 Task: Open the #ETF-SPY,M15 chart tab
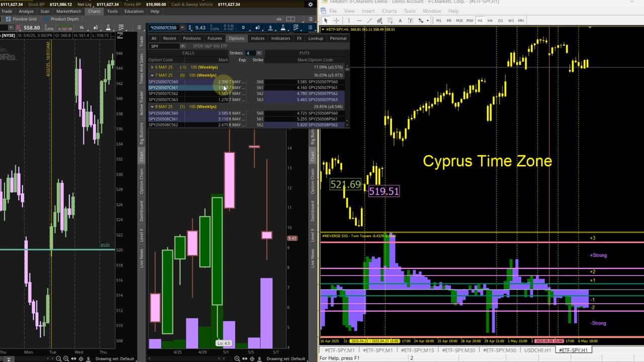417,350
